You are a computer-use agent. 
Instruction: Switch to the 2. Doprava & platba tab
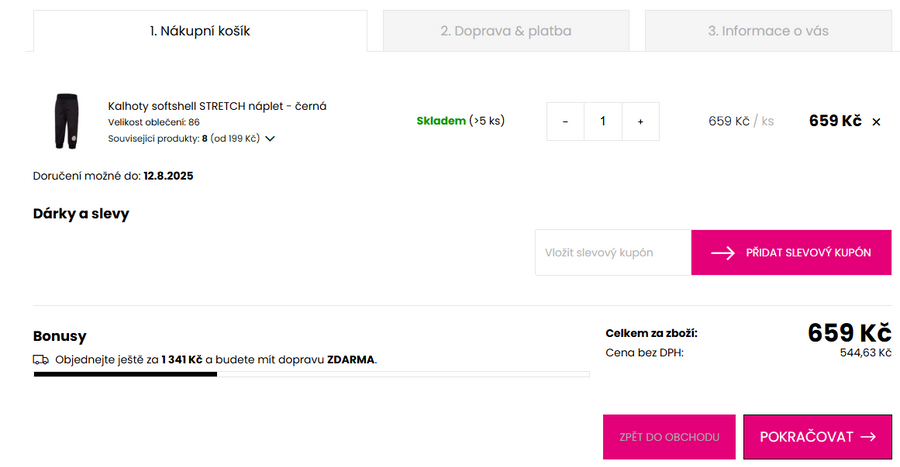(x=505, y=31)
